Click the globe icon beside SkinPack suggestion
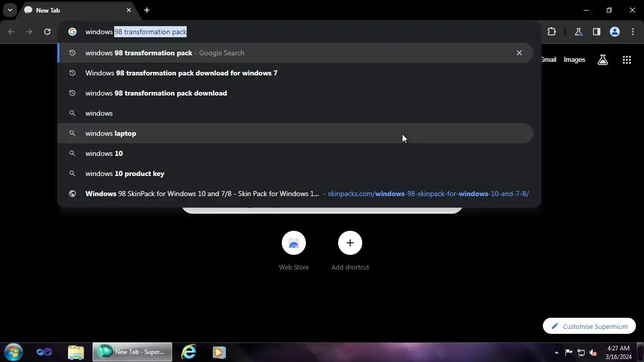The image size is (644, 362). click(72, 194)
